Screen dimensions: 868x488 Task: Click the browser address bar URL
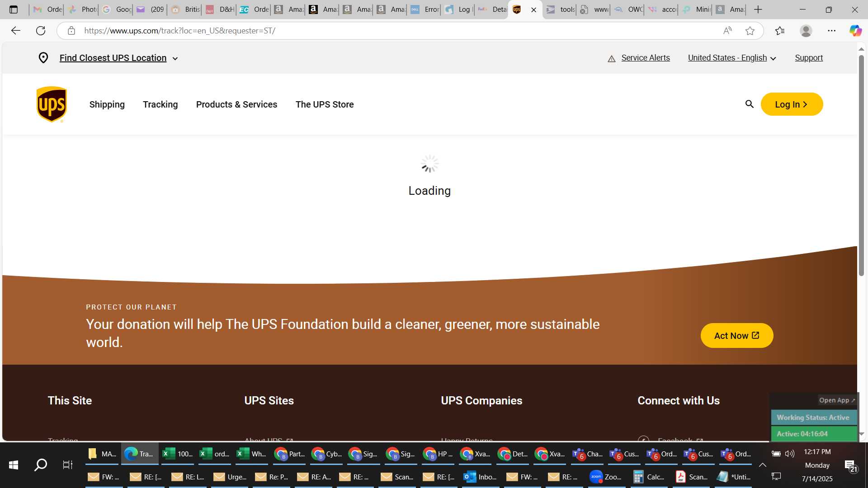click(x=179, y=31)
